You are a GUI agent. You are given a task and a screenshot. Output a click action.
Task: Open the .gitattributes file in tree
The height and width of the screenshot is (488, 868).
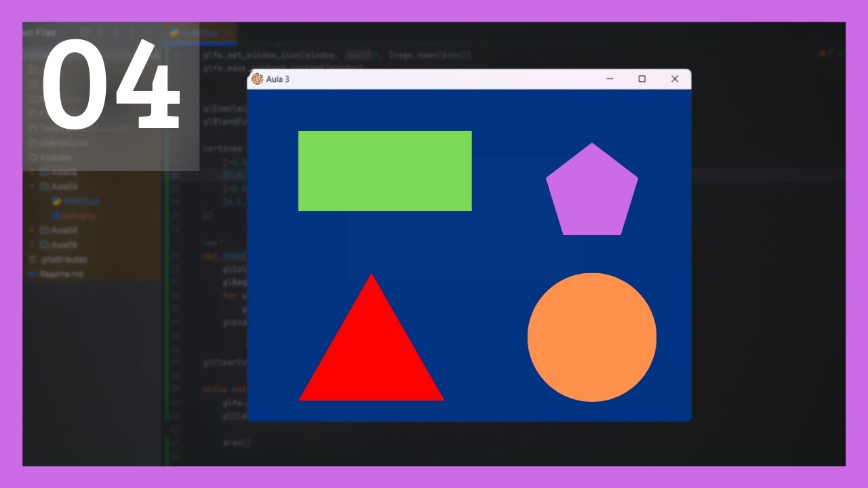click(58, 259)
